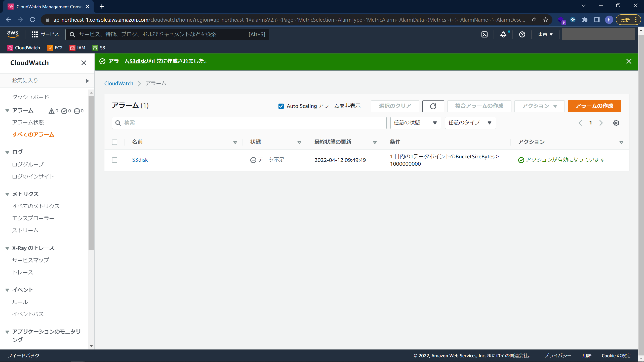The image size is (644, 362).
Task: Collapse the ログ sidebar section
Action: [7, 152]
